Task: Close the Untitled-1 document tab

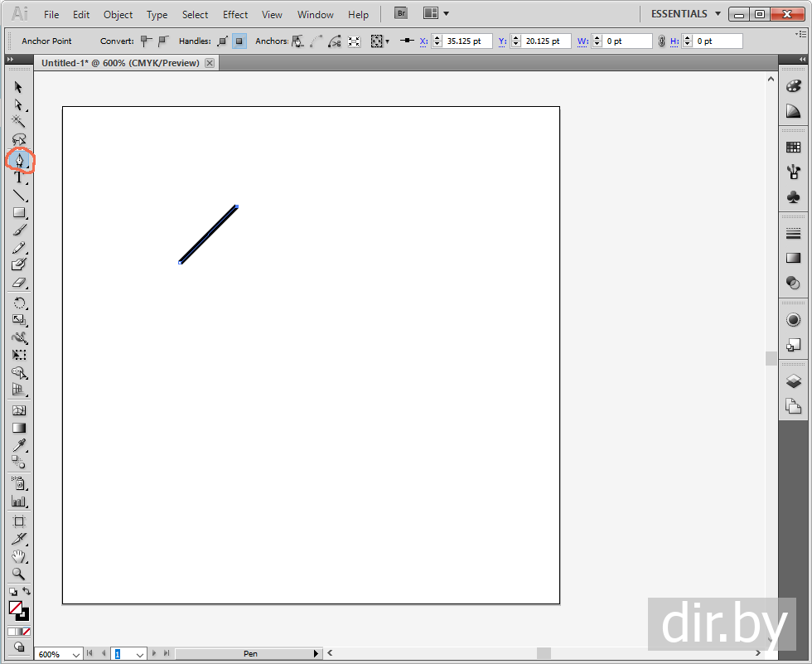Action: pyautogui.click(x=210, y=63)
